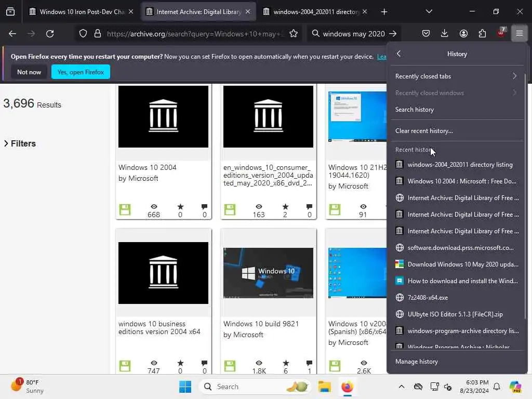Select Clear recent history
Viewport: 532px width, 399px height.
[456, 130]
